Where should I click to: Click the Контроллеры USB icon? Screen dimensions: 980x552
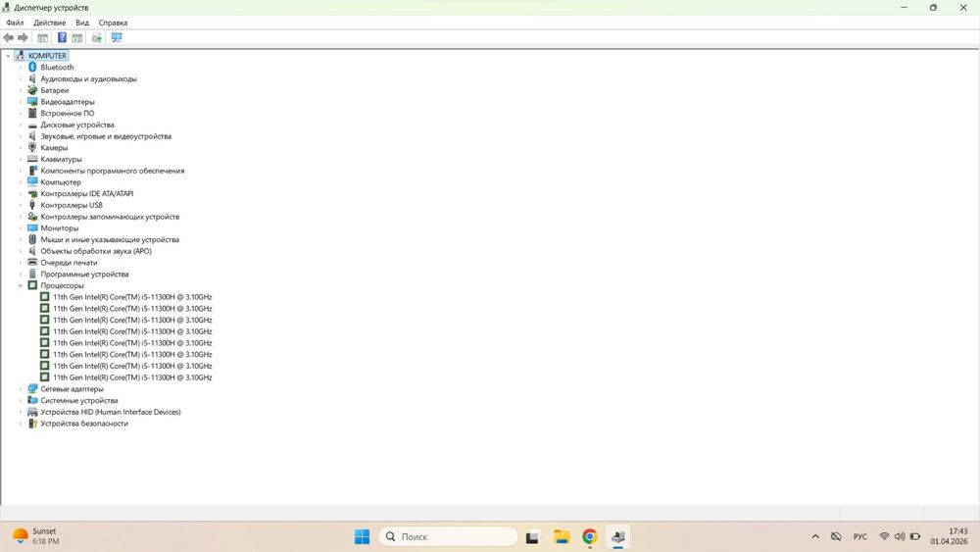pyautogui.click(x=32, y=205)
